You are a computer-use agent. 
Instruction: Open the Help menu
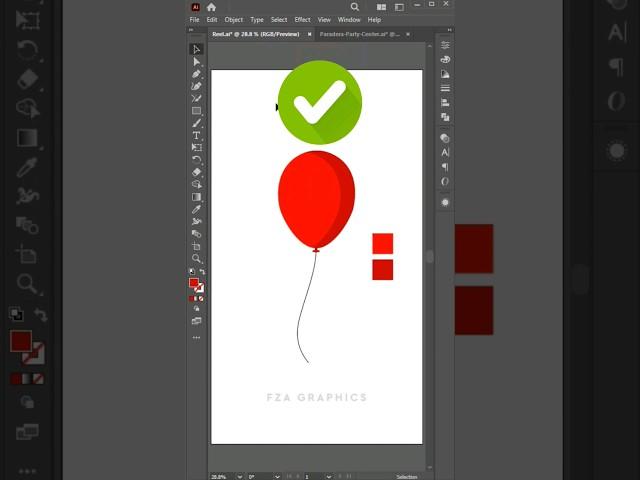(374, 20)
